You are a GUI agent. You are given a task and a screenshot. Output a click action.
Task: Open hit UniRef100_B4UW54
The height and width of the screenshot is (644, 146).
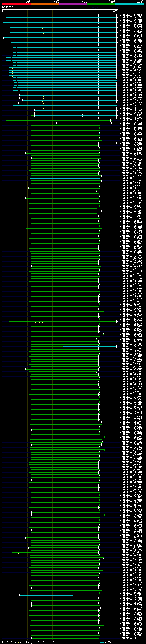131,25
